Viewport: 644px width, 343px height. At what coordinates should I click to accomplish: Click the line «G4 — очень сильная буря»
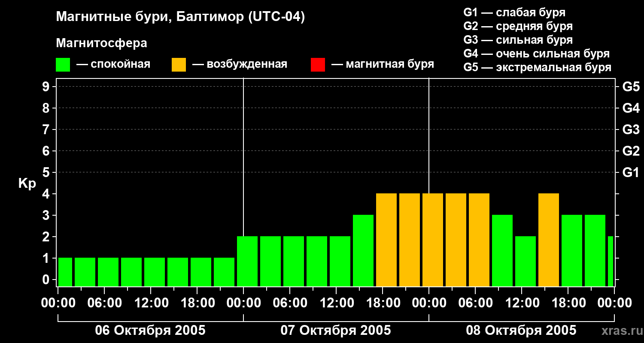coord(536,54)
